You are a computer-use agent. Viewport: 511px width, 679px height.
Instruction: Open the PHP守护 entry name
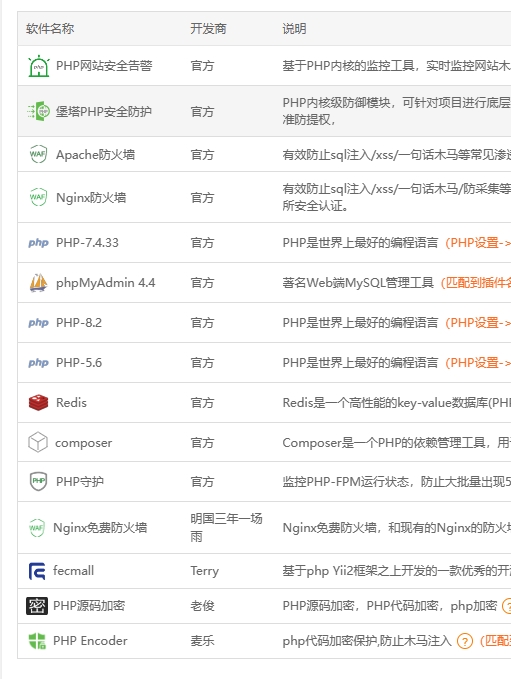pyautogui.click(x=80, y=482)
